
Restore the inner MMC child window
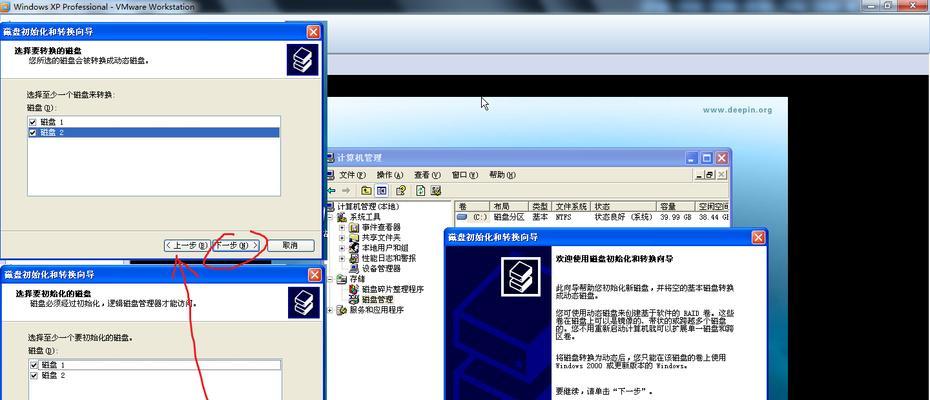[x=710, y=175]
